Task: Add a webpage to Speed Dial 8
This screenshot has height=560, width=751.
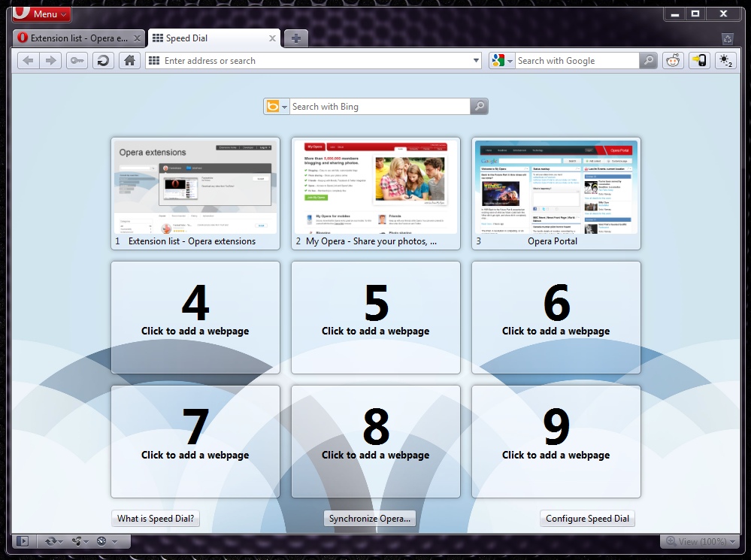Action: point(376,442)
